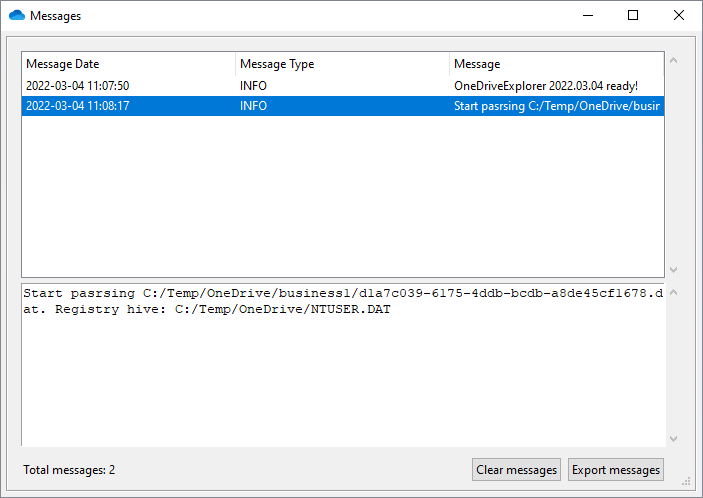Click the Clear messages button
This screenshot has width=703, height=498.
pyautogui.click(x=516, y=469)
